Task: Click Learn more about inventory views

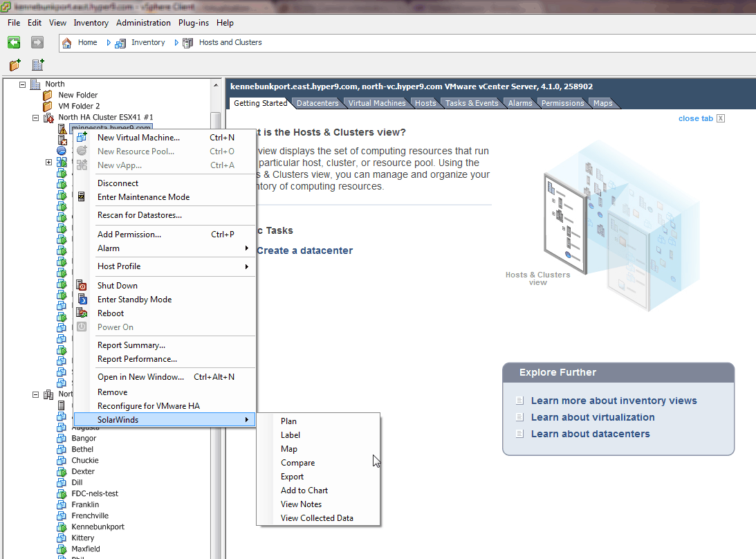Action: click(614, 401)
